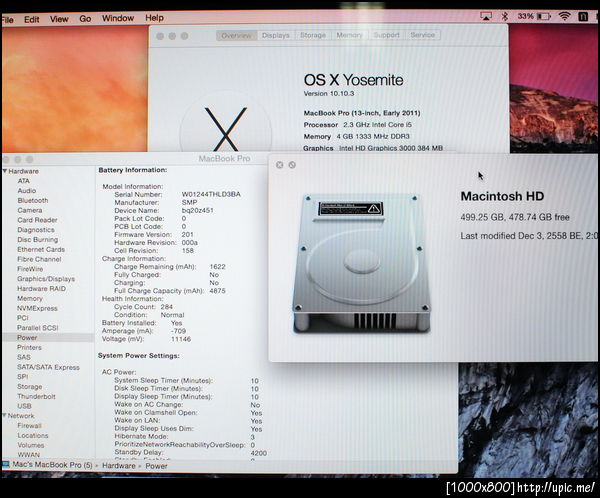The height and width of the screenshot is (498, 600).
Task: Open the Edit menu
Action: pos(31,19)
